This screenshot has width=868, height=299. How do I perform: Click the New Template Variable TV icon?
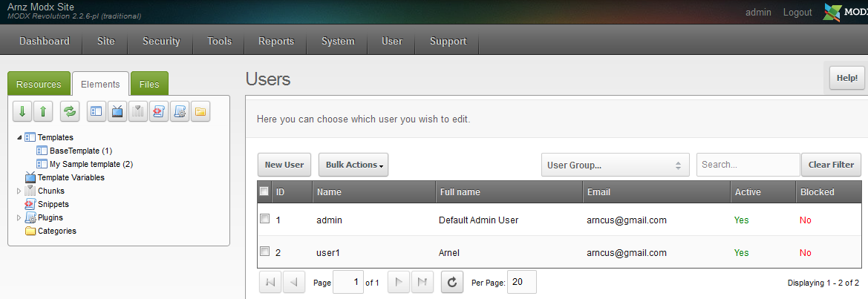[117, 112]
